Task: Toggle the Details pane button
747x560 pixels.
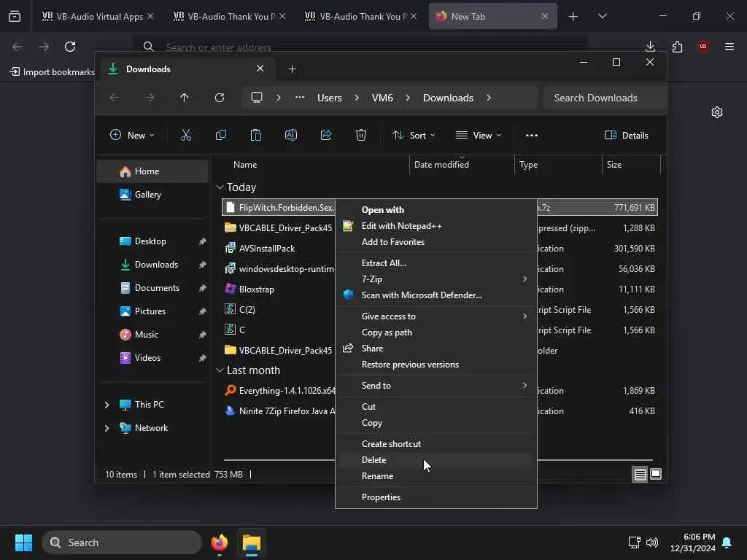Action: (x=626, y=135)
